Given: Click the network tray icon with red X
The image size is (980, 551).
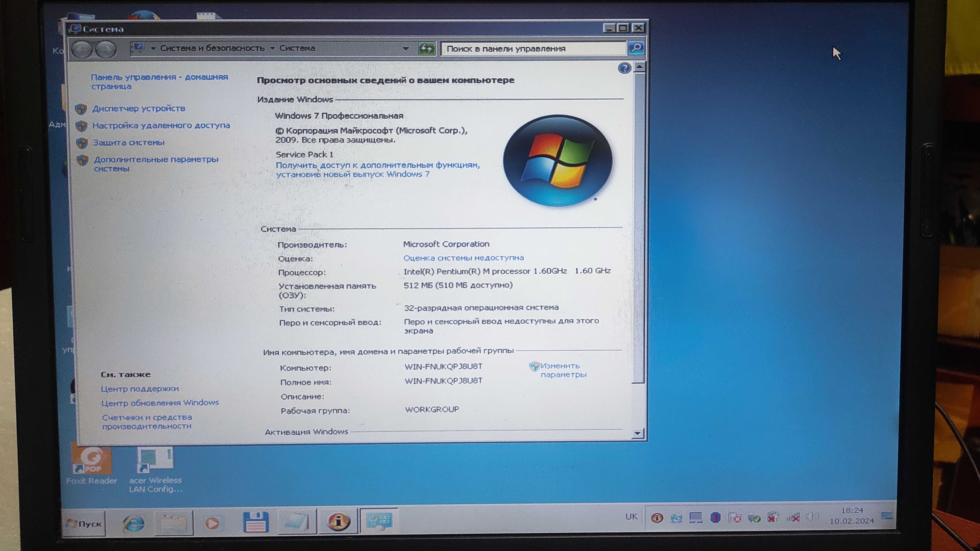Looking at the screenshot, I should click(773, 517).
